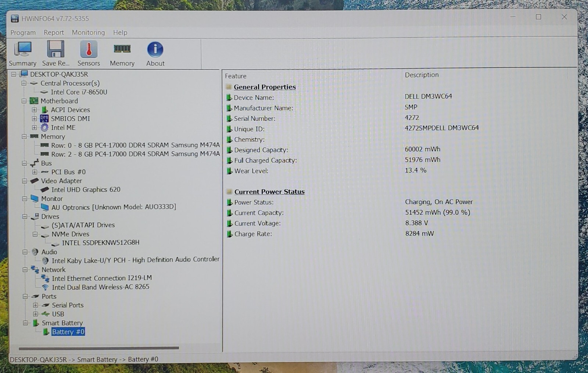Viewport: 588px width, 373px height.
Task: Click the Motherboard icon in tree
Action: tap(34, 101)
